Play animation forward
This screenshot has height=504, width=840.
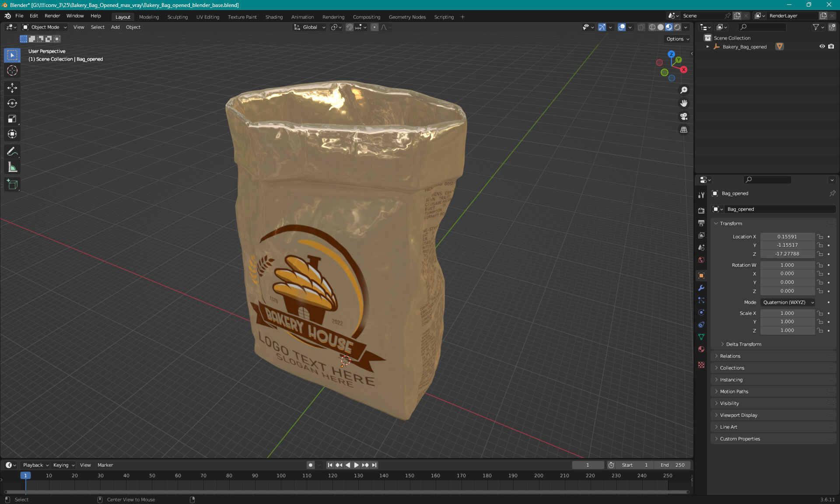coord(356,465)
